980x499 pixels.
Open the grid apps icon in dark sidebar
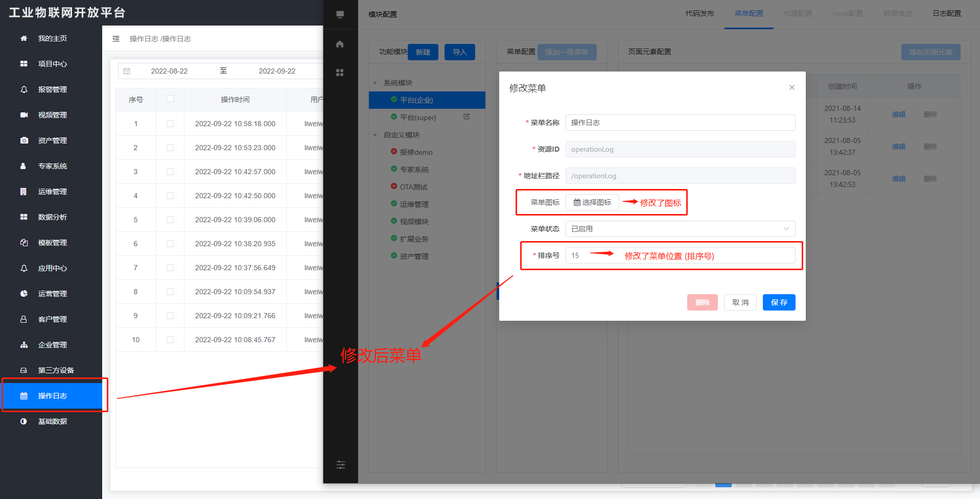pyautogui.click(x=340, y=73)
